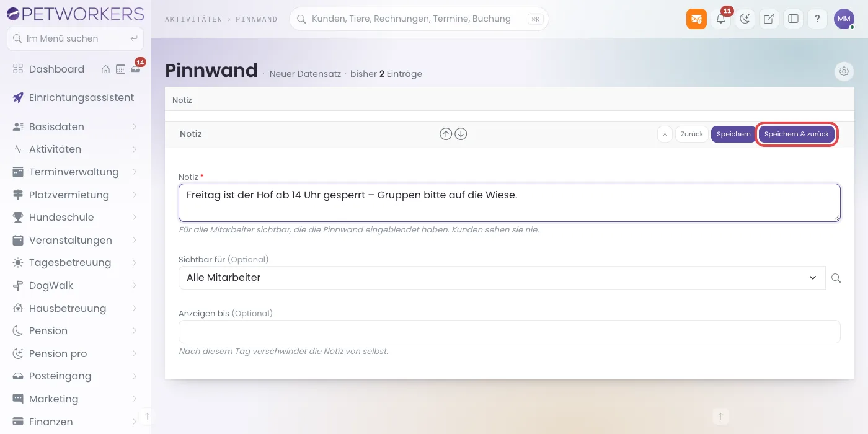
Task: Click the Hundeschule trophy icon
Action: [x=18, y=218]
